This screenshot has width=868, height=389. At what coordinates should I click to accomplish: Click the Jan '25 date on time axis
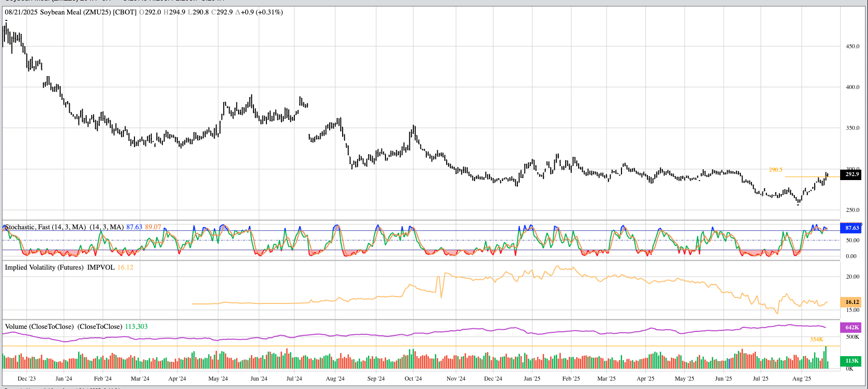click(532, 379)
